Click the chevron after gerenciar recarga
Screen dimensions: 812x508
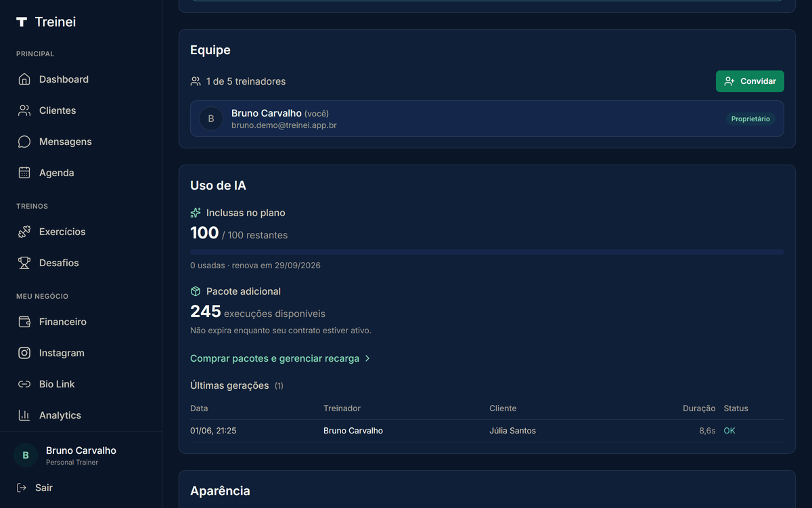367,358
